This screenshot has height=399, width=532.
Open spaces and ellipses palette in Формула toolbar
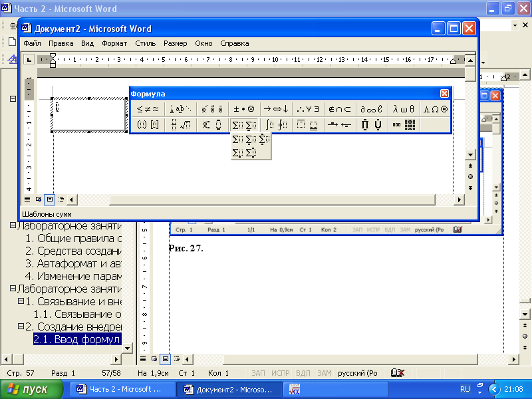(180, 109)
